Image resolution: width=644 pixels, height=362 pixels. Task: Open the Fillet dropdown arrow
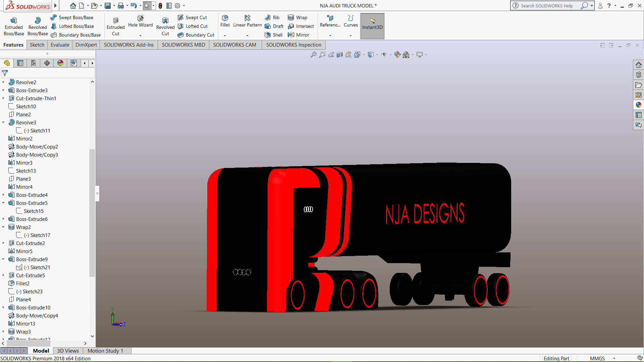[225, 36]
